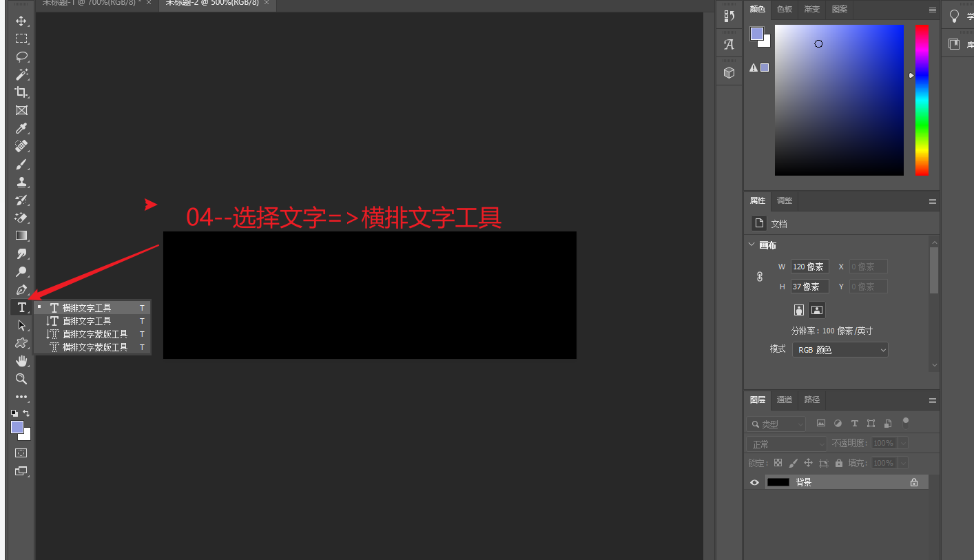This screenshot has width=974, height=560.
Task: Open the Libraries panel icon
Action: [x=954, y=44]
